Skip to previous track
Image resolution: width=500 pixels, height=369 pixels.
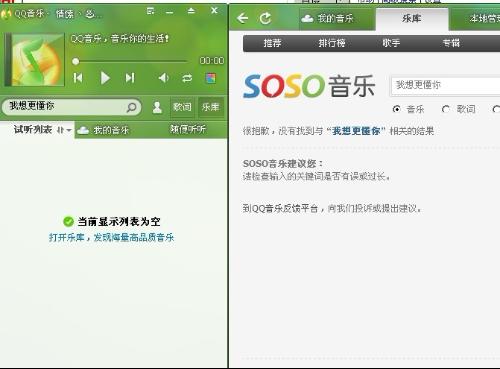click(x=78, y=78)
